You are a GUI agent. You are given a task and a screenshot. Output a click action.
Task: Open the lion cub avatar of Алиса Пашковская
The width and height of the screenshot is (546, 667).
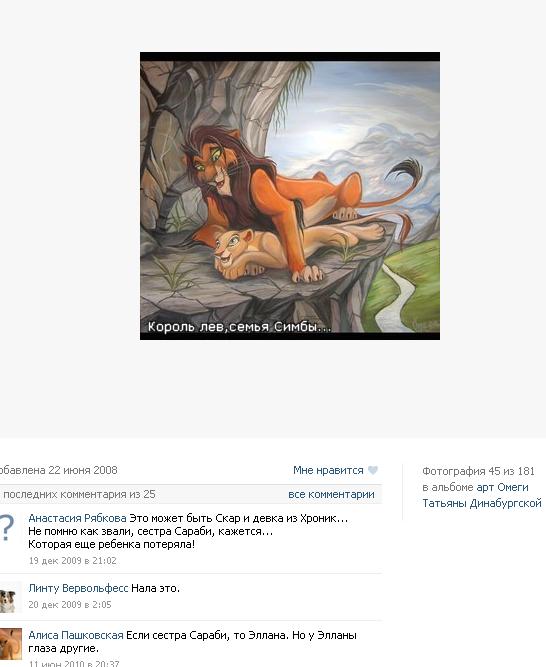pos(11,643)
